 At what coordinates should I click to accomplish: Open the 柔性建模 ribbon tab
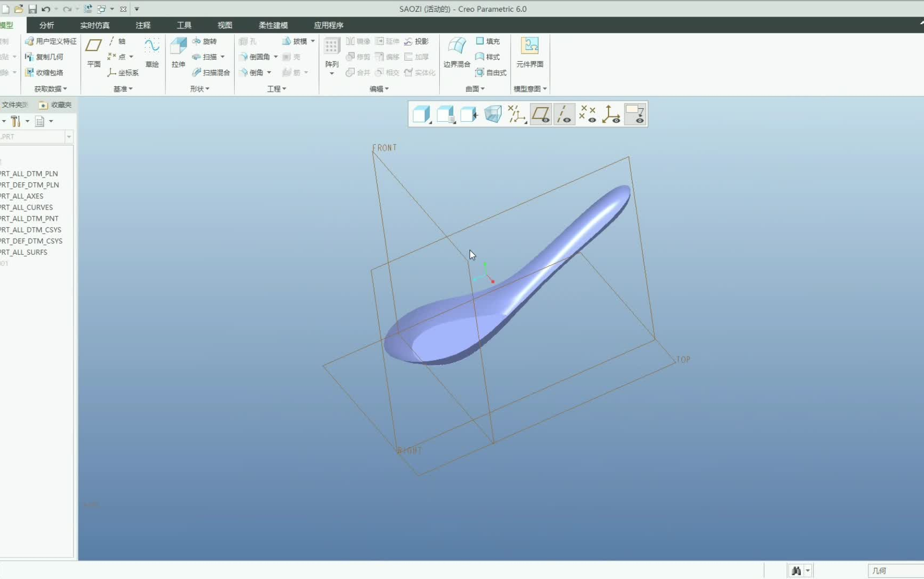point(273,25)
